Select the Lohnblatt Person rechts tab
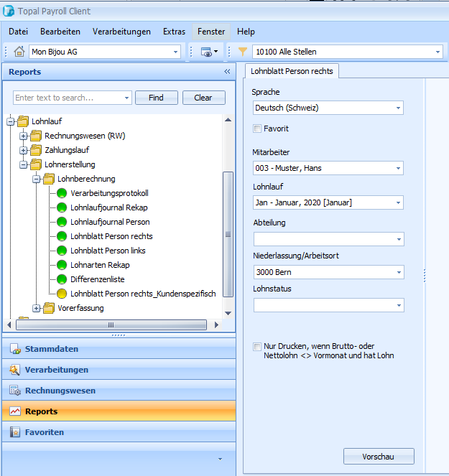 click(x=292, y=71)
